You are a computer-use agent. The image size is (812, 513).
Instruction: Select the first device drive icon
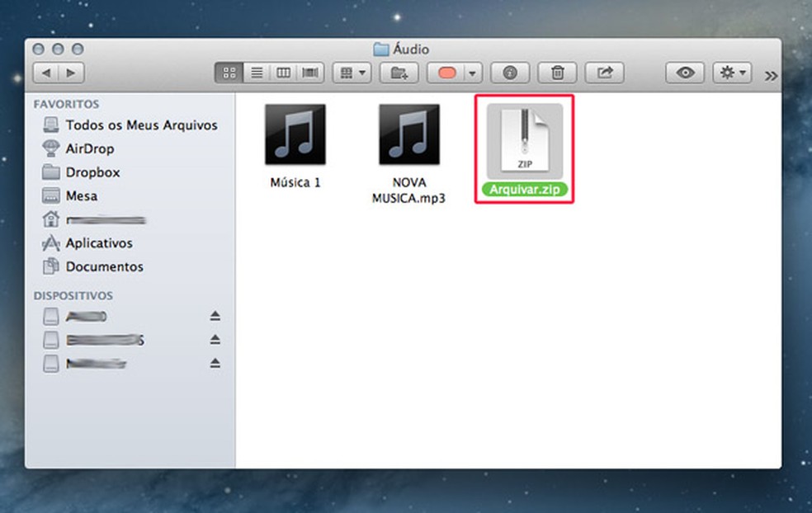pyautogui.click(x=51, y=316)
